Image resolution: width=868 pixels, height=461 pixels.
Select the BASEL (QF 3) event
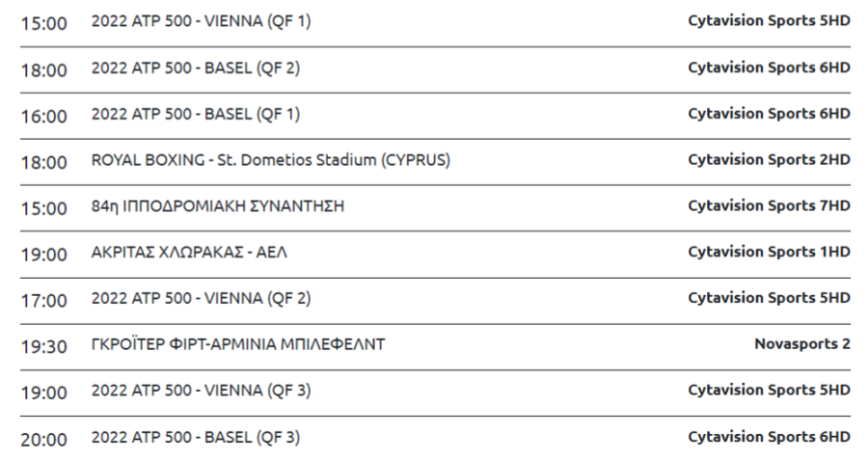pyautogui.click(x=196, y=438)
